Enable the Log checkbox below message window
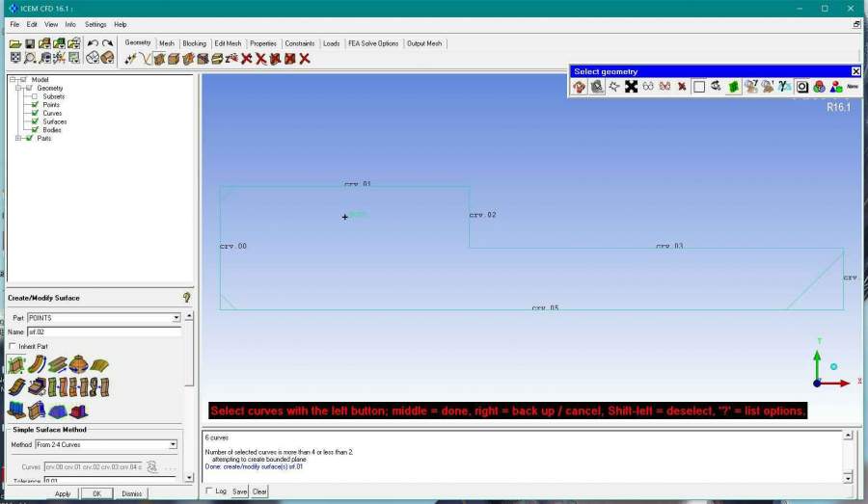 coord(209,491)
